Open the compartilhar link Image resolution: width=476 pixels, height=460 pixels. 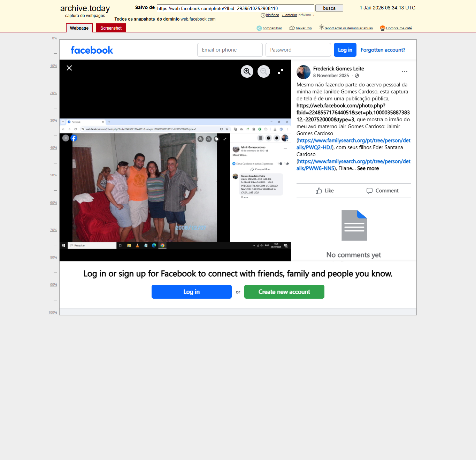tap(272, 28)
